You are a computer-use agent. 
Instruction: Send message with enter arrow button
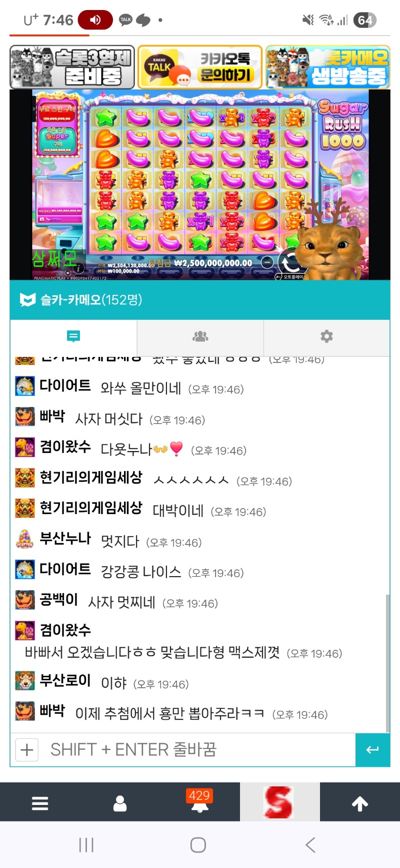click(372, 750)
